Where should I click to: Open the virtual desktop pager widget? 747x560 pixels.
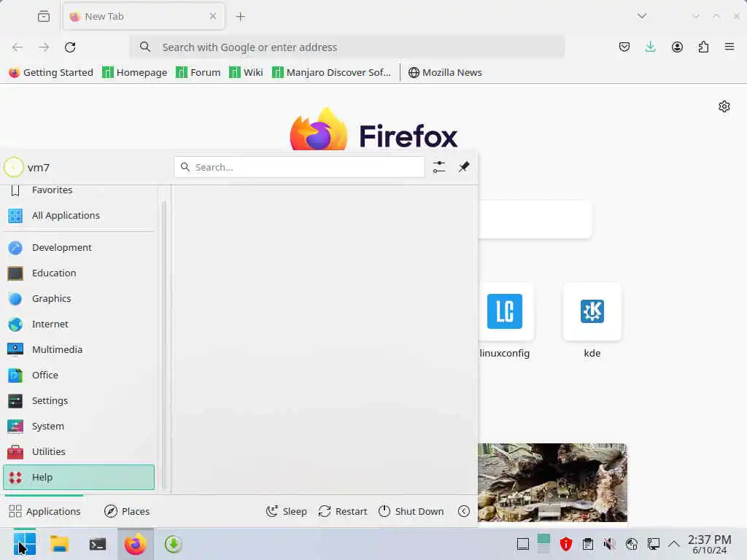point(543,544)
